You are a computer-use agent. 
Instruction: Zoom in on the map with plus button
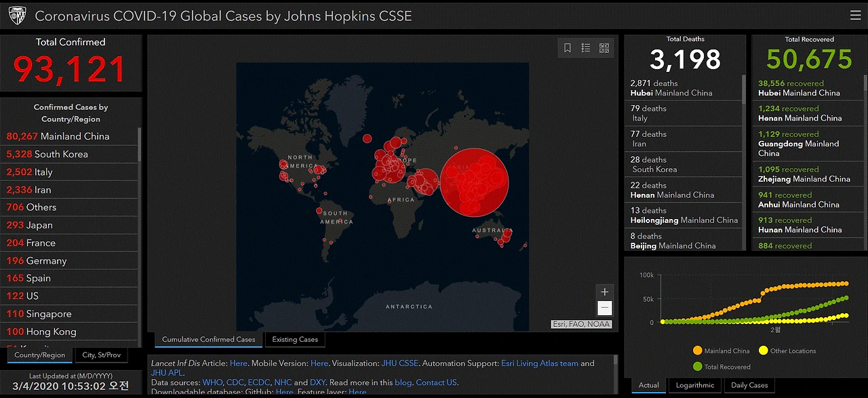coord(604,292)
